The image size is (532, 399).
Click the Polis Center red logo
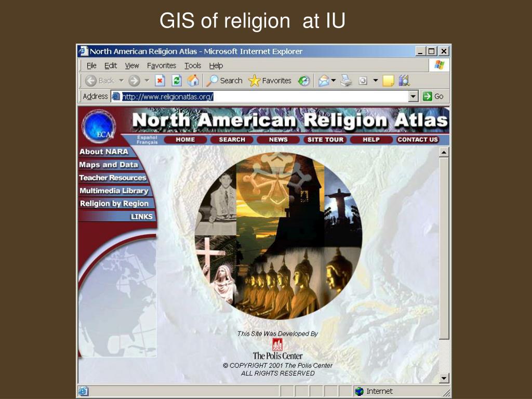click(277, 345)
